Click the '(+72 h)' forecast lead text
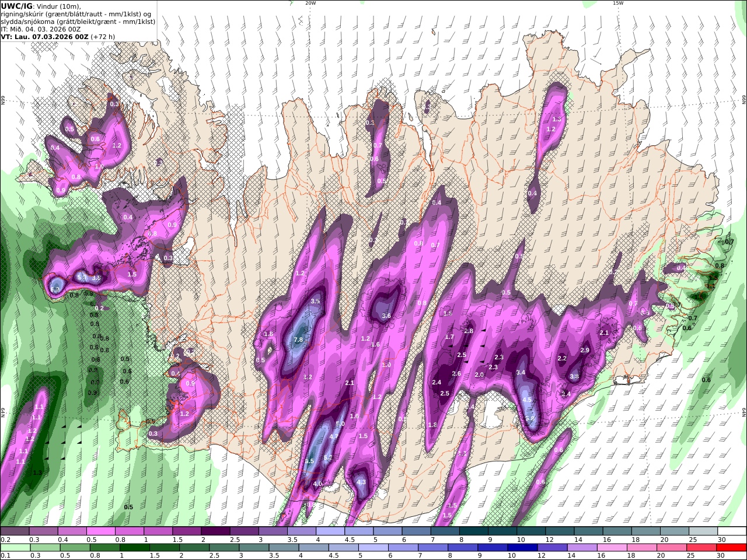This screenshot has height=560, width=747. tap(102, 36)
